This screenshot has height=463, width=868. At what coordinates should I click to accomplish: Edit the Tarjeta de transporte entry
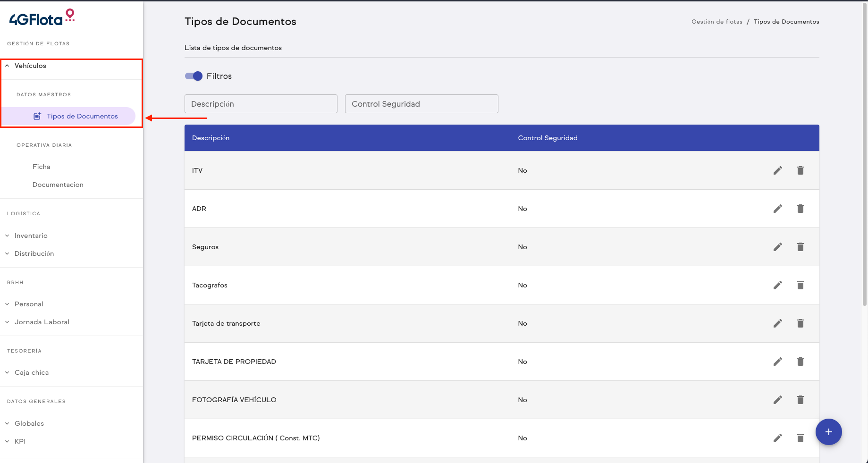pyautogui.click(x=777, y=323)
